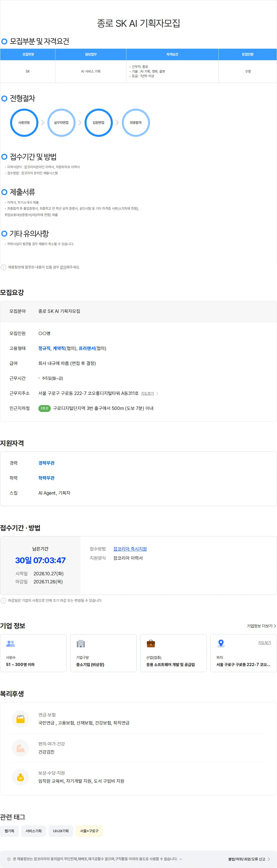Open 기업정보 더보기 link
The width and height of the screenshot is (277, 868).
click(x=261, y=626)
